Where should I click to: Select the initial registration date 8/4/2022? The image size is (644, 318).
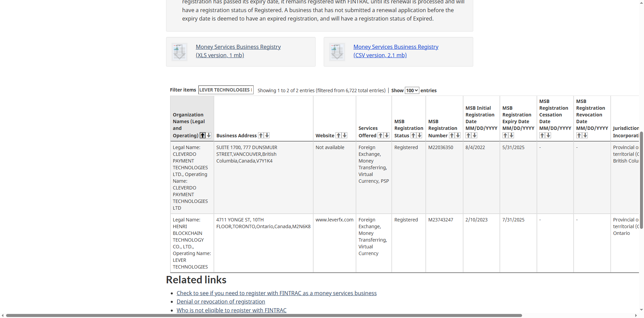(x=475, y=147)
